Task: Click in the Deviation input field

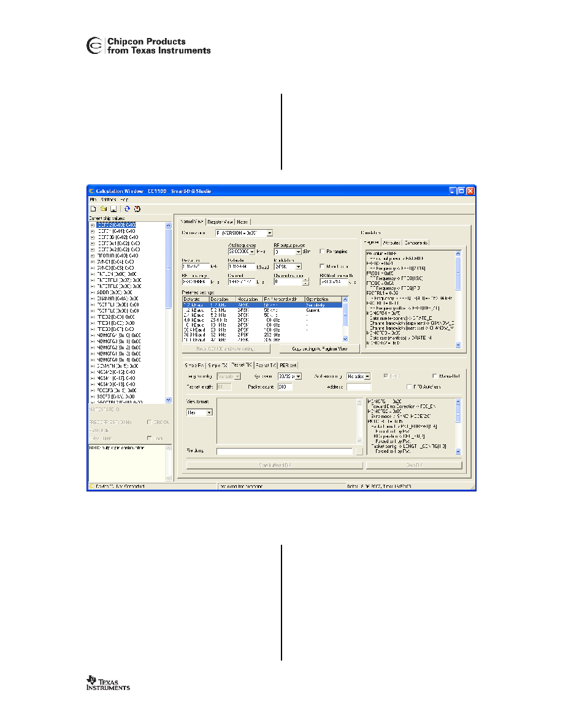Action: [196, 267]
